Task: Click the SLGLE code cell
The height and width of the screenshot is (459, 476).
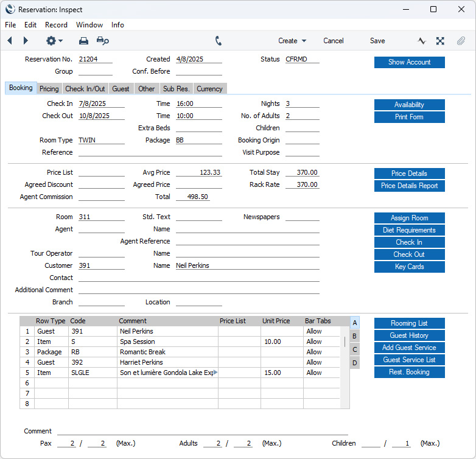Action: click(x=93, y=373)
